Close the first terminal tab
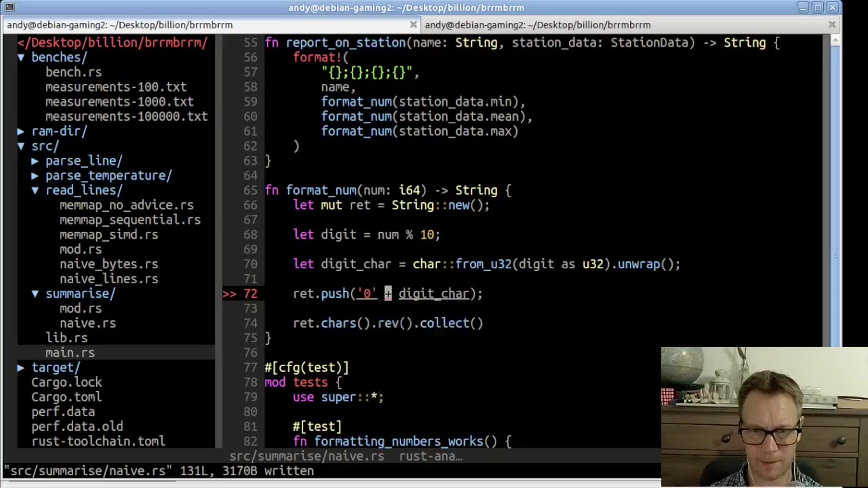The height and width of the screenshot is (488, 868). (413, 25)
